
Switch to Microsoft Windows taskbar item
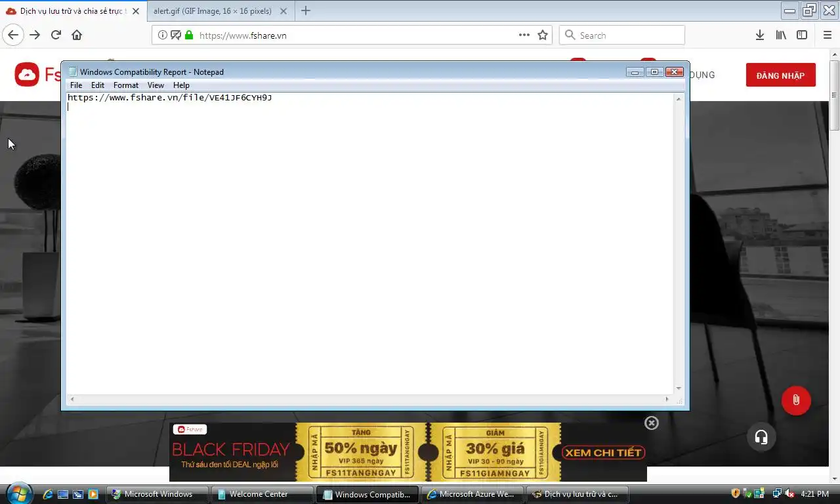click(x=157, y=494)
